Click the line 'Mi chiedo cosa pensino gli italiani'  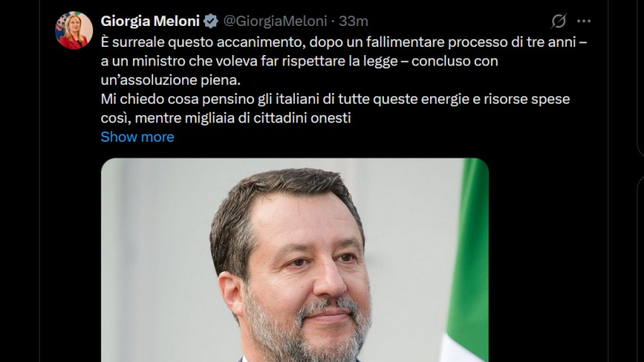(x=335, y=99)
